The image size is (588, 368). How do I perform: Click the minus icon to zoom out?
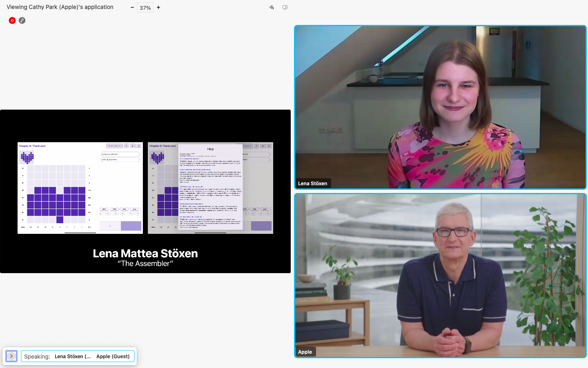tap(132, 7)
